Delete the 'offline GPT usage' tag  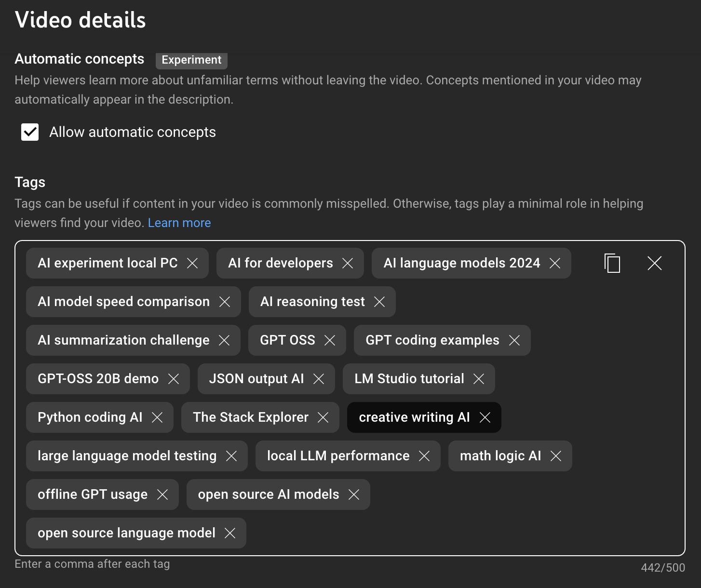[162, 494]
